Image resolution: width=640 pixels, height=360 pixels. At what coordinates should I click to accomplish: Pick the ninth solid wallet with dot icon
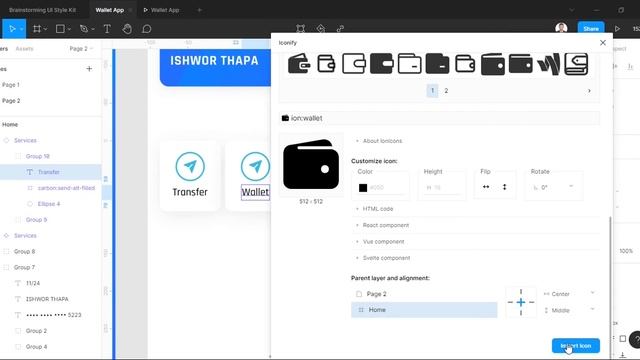click(x=520, y=64)
